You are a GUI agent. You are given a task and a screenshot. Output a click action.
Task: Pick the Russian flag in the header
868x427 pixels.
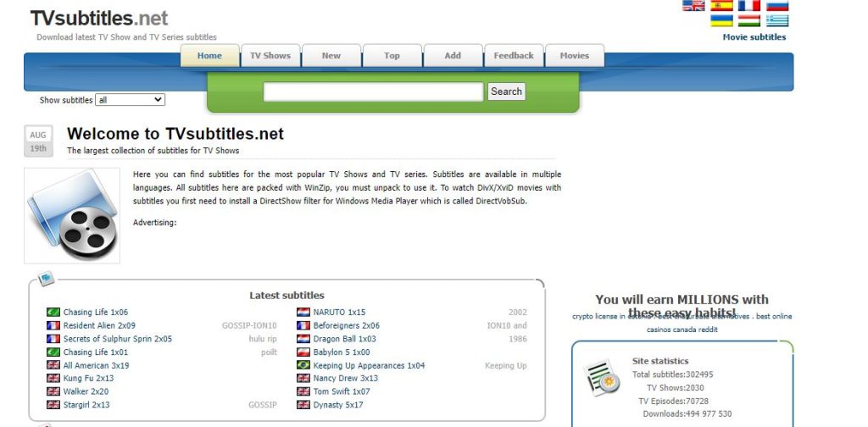click(x=777, y=6)
